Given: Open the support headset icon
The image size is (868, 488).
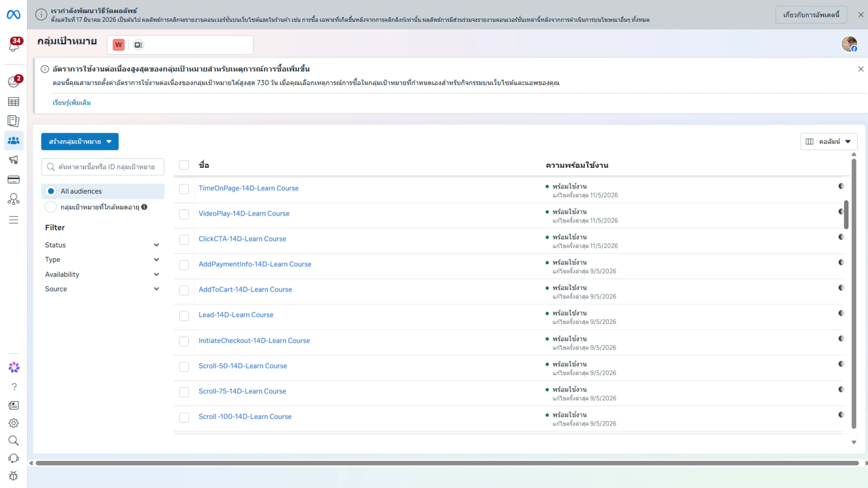Looking at the screenshot, I should (13, 458).
